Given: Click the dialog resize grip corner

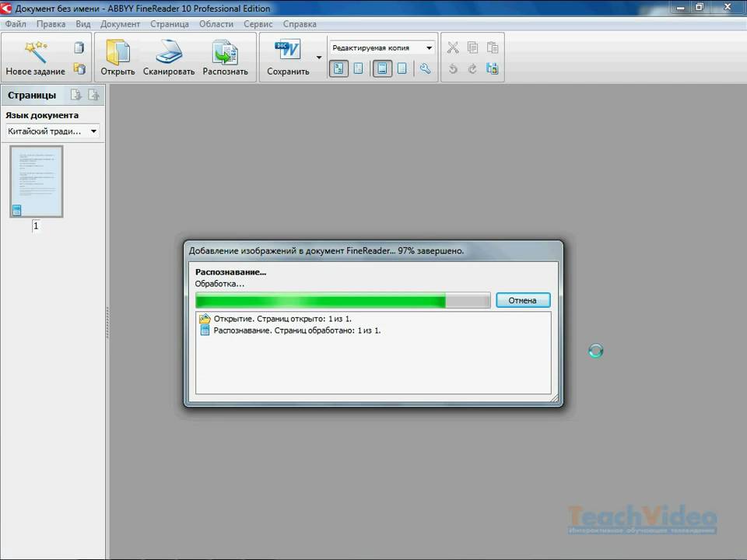Looking at the screenshot, I should coord(555,398).
